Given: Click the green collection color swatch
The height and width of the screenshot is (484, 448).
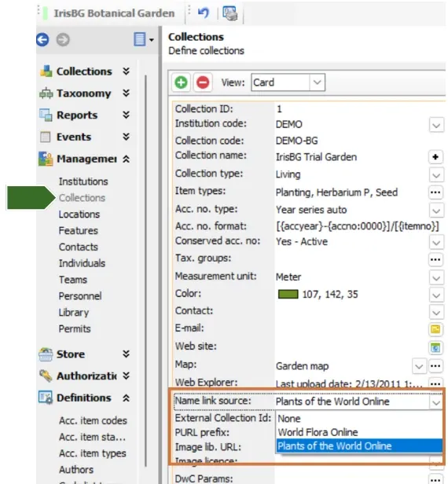Looking at the screenshot, I should tap(288, 294).
